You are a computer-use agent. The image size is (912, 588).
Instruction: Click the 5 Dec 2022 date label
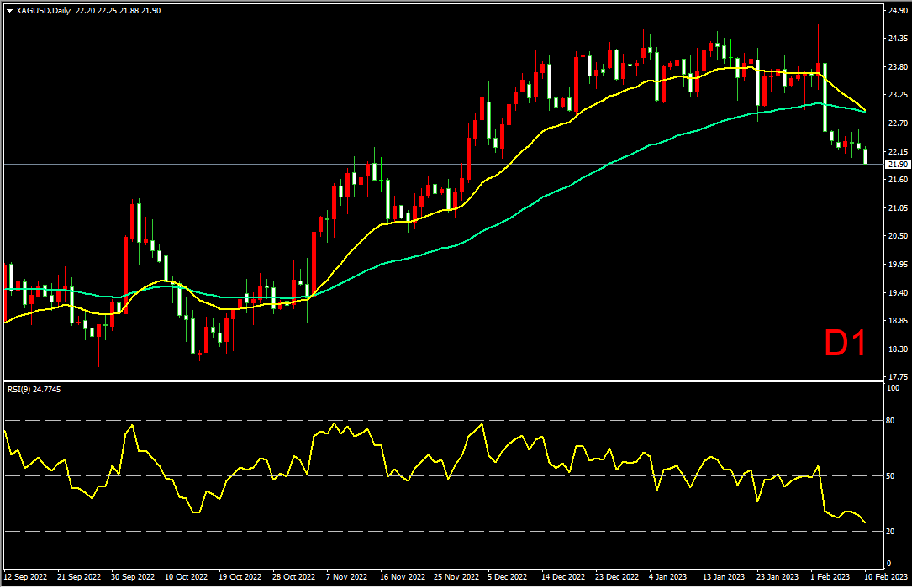[507, 577]
